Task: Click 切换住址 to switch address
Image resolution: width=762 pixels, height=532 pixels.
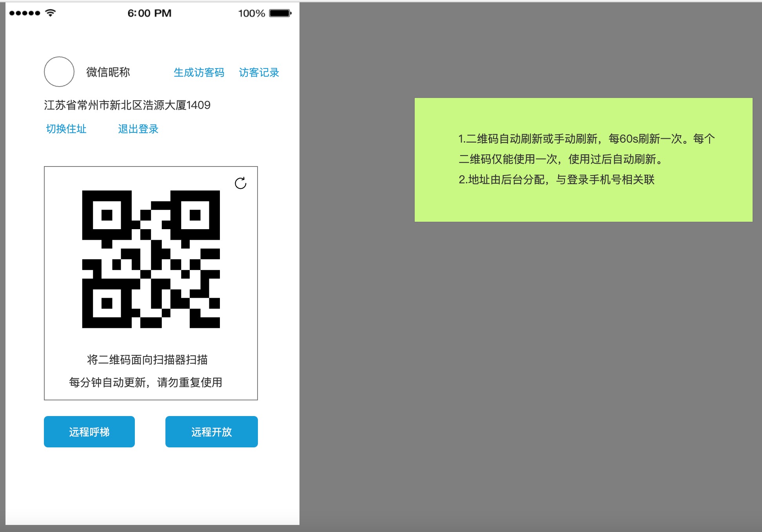Action: point(66,129)
